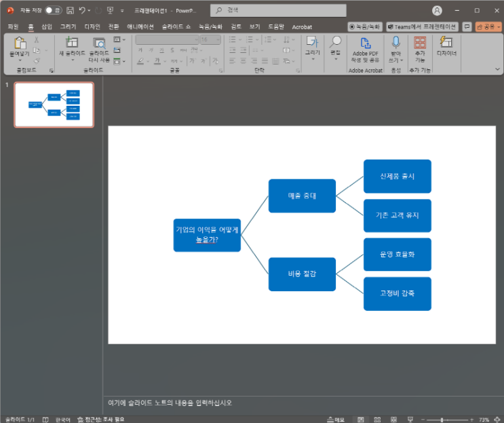This screenshot has height=423, width=504.
Task: Click the Undo arrow icon
Action: 82,10
